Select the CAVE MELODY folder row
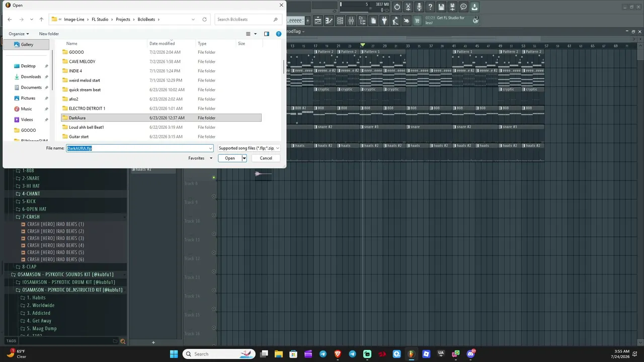The height and width of the screenshot is (362, 644). (x=161, y=61)
